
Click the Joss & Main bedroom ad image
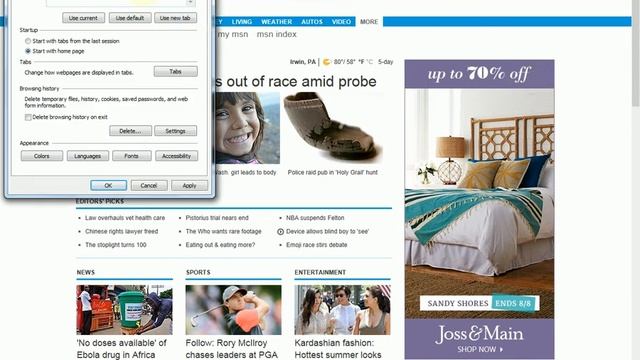pos(480,203)
